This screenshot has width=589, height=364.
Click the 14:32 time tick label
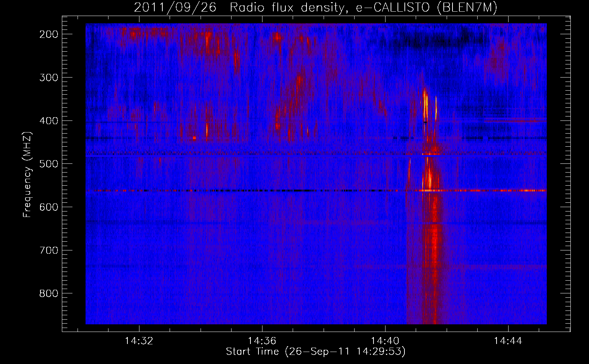[x=139, y=341]
